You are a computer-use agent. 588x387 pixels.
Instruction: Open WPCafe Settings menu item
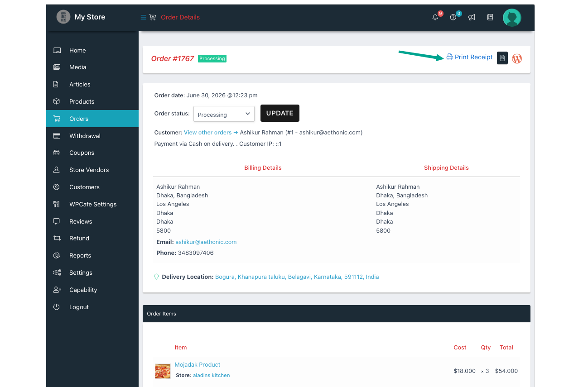92,204
